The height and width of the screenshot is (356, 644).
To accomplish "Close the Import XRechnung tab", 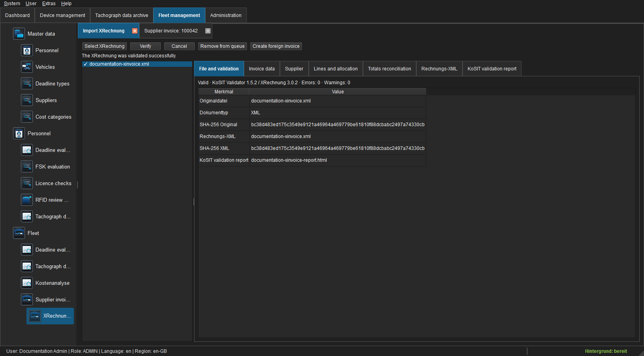I will [x=135, y=31].
